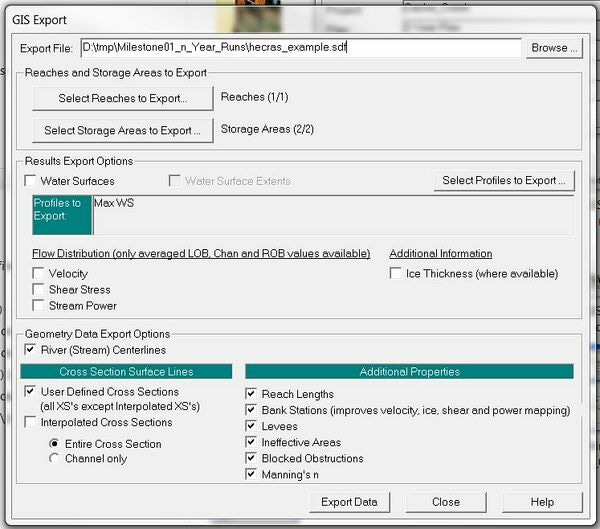The height and width of the screenshot is (529, 600).
Task: Enable Ice Thickness checkbox
Action: [x=395, y=273]
